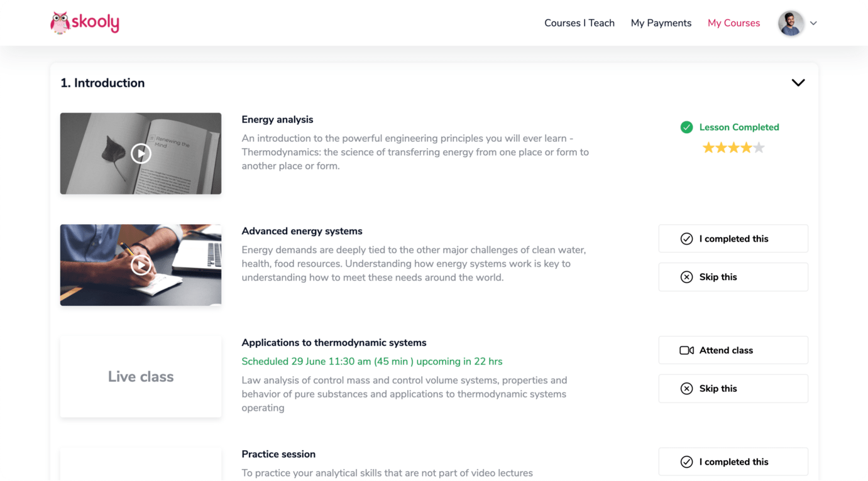Click the X icon on the first Skip this button
868x481 pixels.
coord(686,277)
